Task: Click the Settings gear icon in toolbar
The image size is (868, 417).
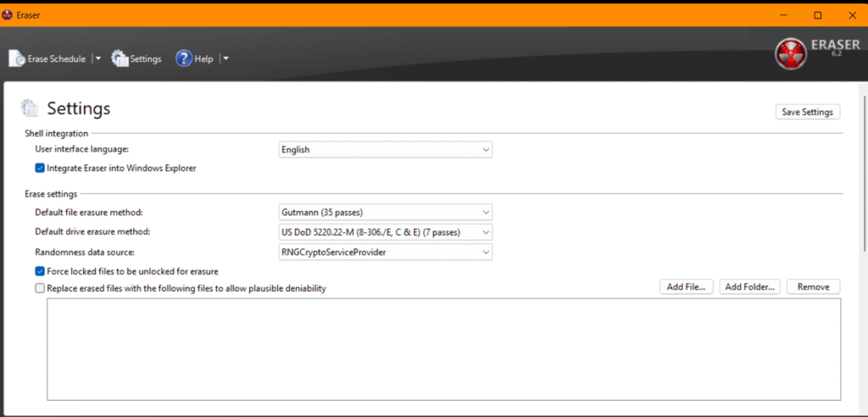Action: [120, 58]
